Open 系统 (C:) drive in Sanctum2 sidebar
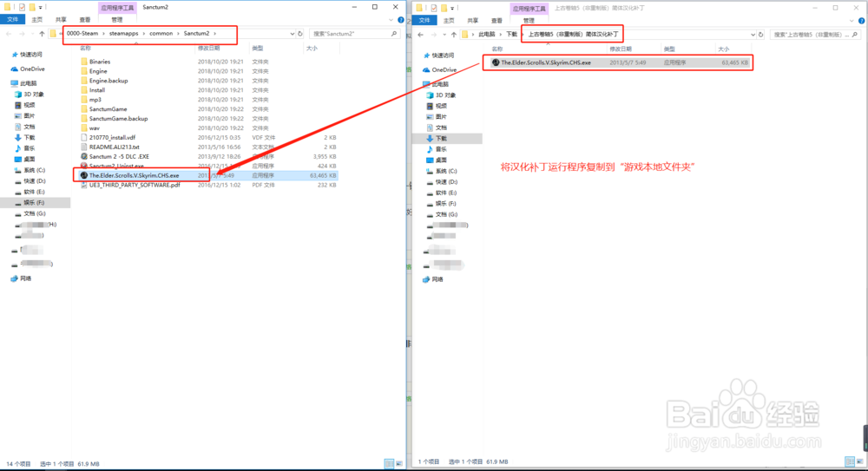Viewport: 868px width, 471px height. click(35, 171)
